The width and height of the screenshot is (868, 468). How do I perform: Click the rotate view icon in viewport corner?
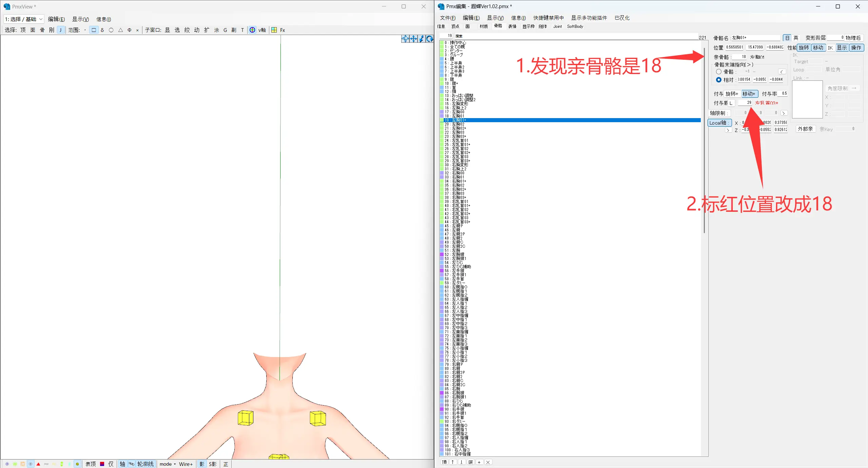coord(429,39)
